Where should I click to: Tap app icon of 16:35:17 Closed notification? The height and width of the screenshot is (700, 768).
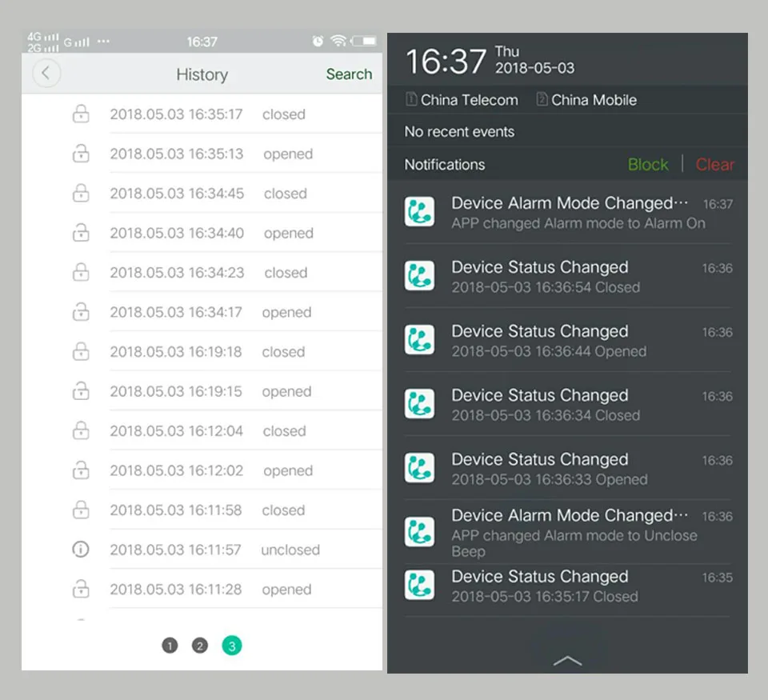tap(419, 585)
